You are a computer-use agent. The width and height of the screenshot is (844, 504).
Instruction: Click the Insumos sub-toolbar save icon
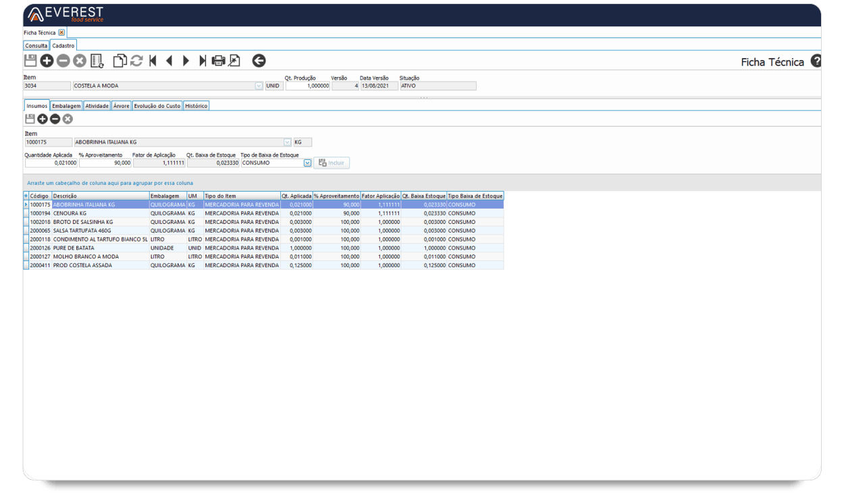tap(30, 119)
